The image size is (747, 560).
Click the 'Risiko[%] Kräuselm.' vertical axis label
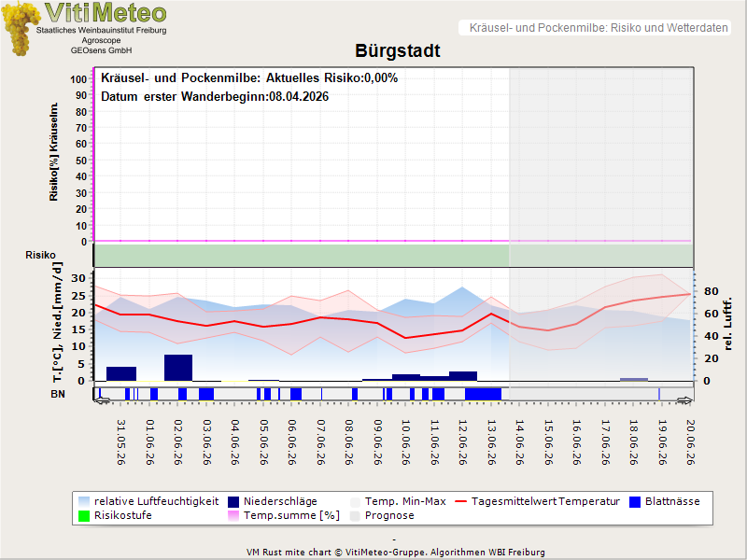coord(54,152)
